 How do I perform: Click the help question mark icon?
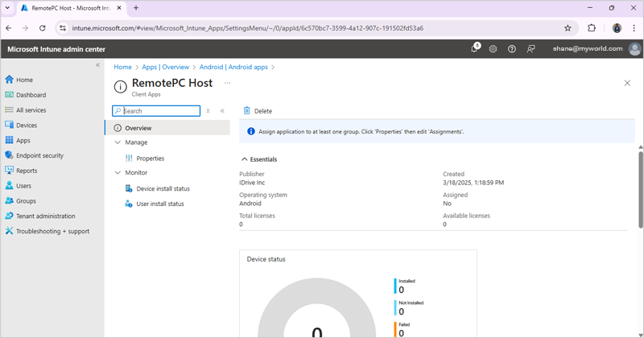[512, 49]
